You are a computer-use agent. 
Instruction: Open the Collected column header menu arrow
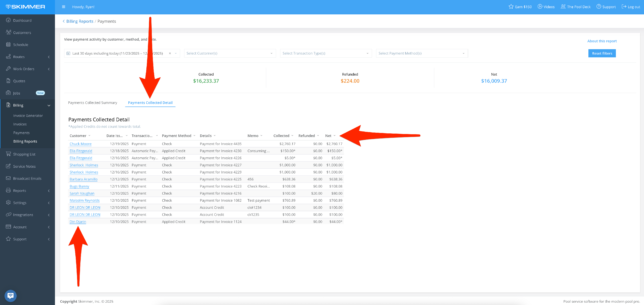(x=292, y=136)
